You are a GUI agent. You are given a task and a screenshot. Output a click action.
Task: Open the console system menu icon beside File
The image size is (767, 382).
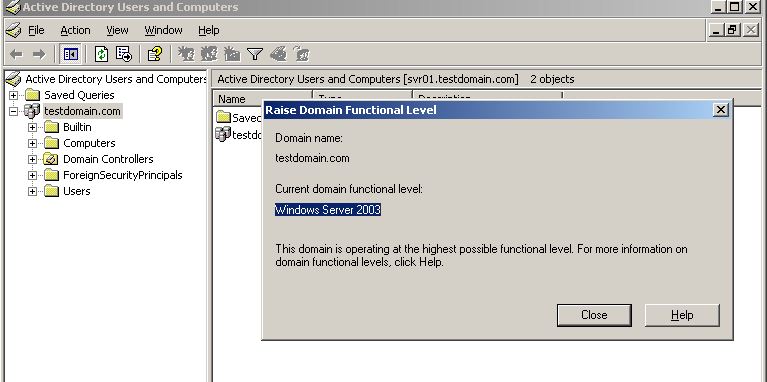click(13, 30)
